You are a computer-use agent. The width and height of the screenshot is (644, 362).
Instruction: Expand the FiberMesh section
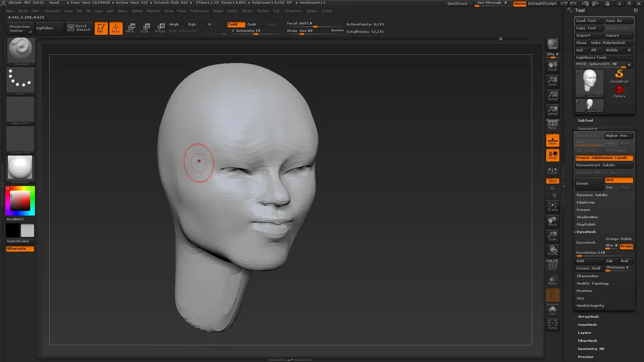click(587, 341)
